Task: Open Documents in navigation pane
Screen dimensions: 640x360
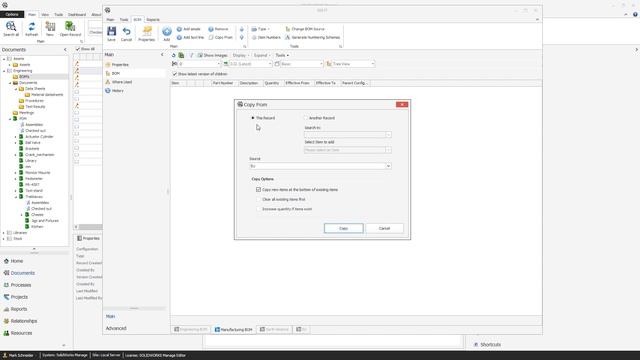Action: point(19,273)
